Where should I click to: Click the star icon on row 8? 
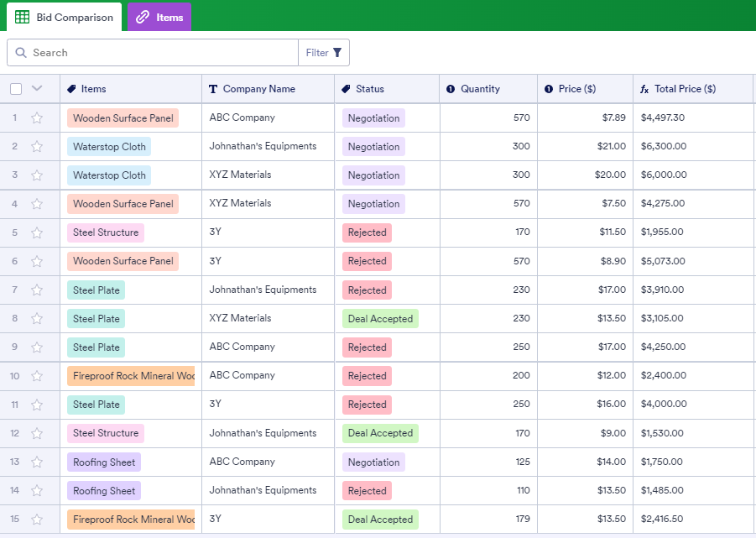37,319
